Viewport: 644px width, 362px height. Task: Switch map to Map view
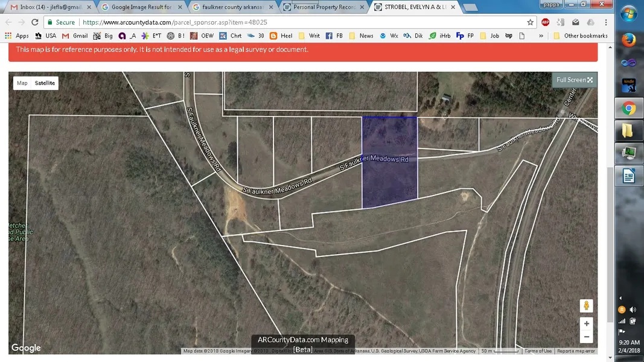coord(22,83)
